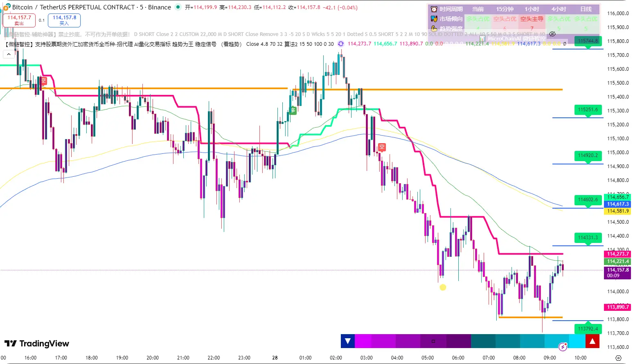Click the TradingView logo

click(37, 344)
